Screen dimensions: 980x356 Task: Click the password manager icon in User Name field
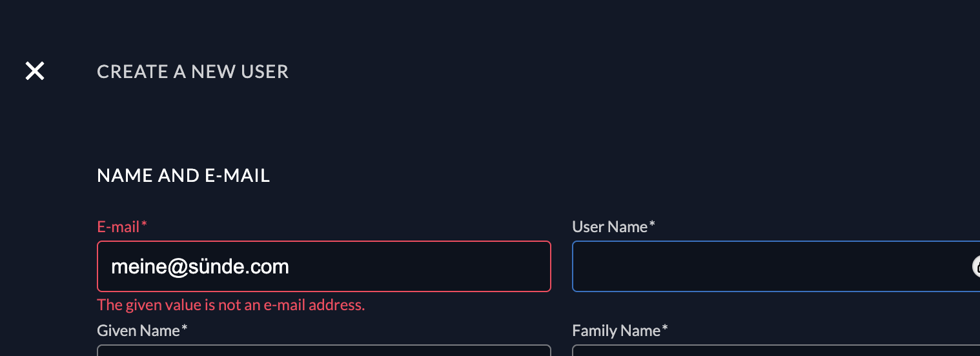(x=976, y=266)
